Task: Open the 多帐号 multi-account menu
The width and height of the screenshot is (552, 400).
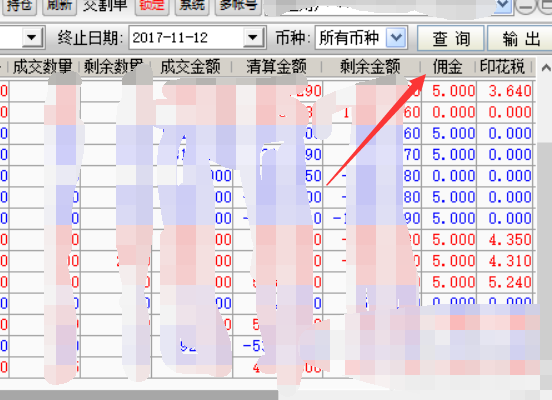Action: [238, 6]
